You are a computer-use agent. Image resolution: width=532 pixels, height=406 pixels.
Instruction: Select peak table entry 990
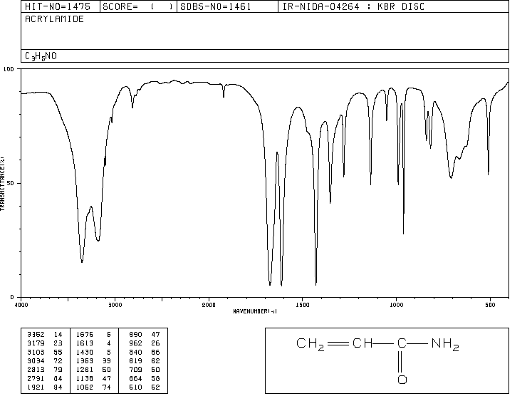coord(135,334)
